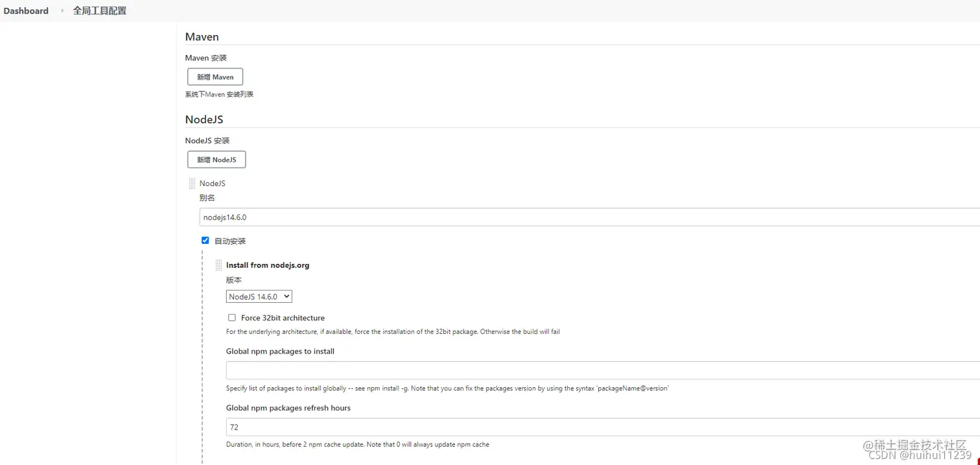Screen dimensions: 980x465
Task: Click the NodeJS section heading
Action: (x=204, y=119)
